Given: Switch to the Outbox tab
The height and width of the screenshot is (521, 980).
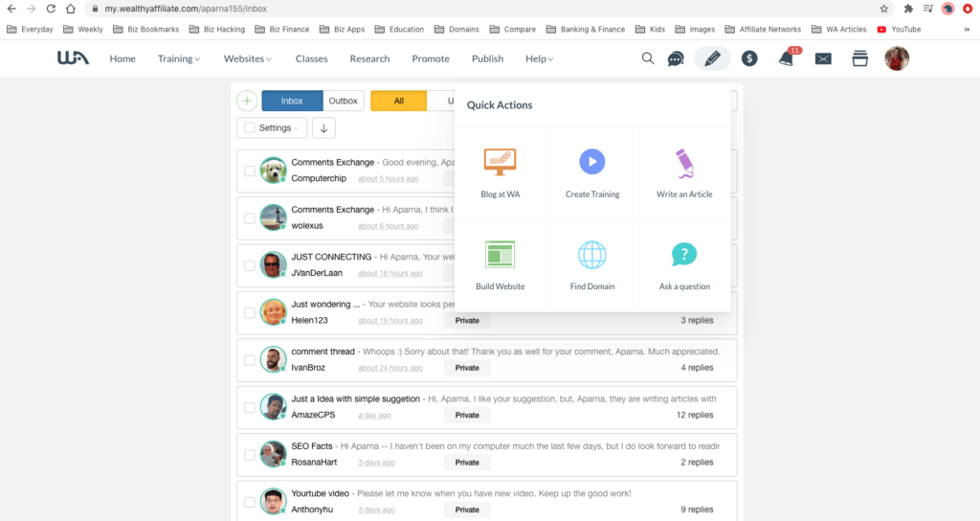Looking at the screenshot, I should 343,101.
